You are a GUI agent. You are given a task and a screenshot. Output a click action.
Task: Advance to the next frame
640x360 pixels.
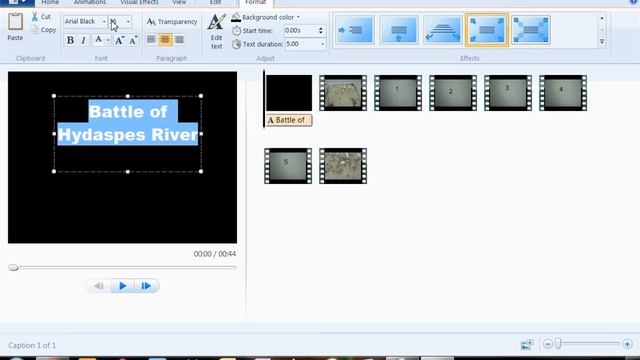pos(146,286)
